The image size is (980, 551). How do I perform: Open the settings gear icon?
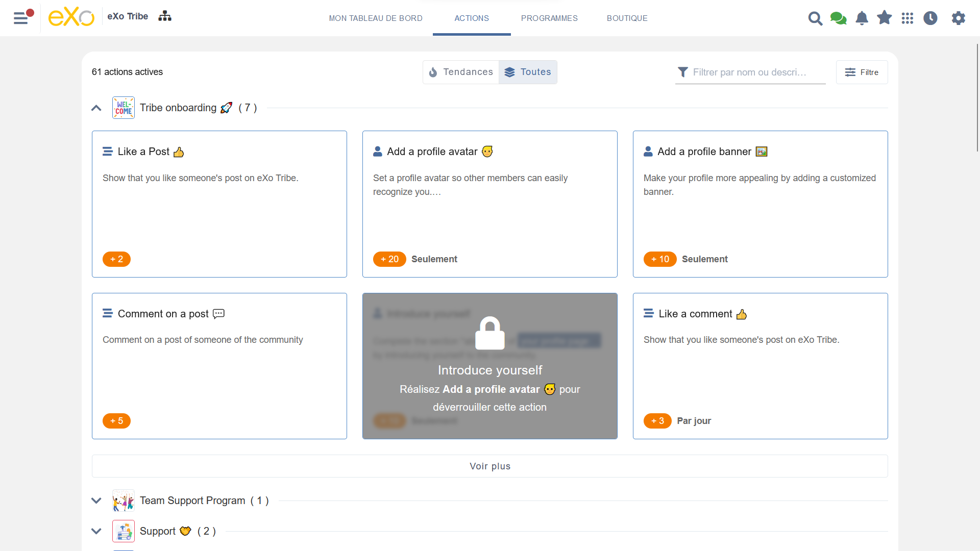click(959, 18)
